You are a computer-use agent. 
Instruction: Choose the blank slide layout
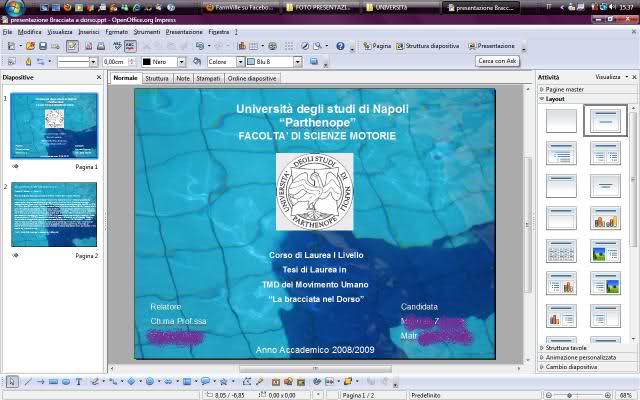point(561,121)
